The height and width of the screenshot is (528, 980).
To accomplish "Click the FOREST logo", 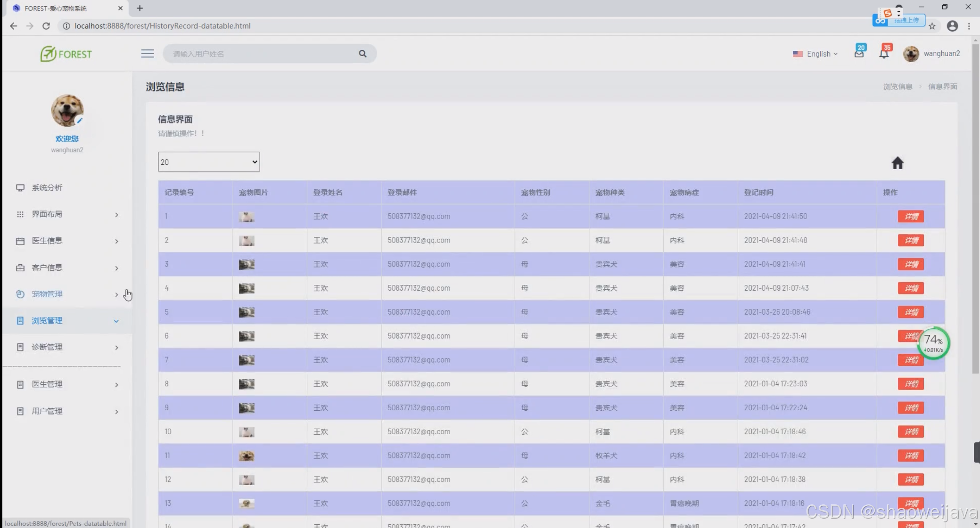I will (x=66, y=54).
